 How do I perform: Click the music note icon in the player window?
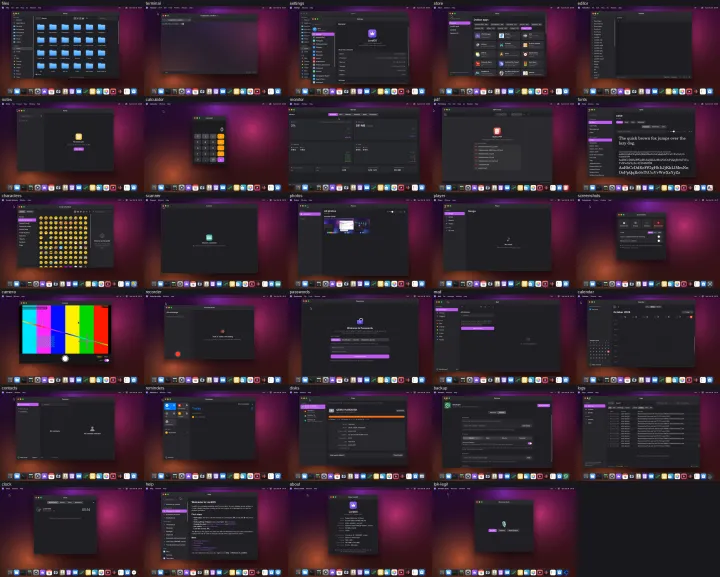508,240
